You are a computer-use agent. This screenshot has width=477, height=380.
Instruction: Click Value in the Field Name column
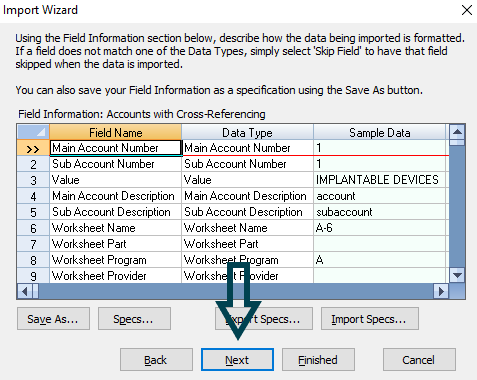tap(115, 180)
